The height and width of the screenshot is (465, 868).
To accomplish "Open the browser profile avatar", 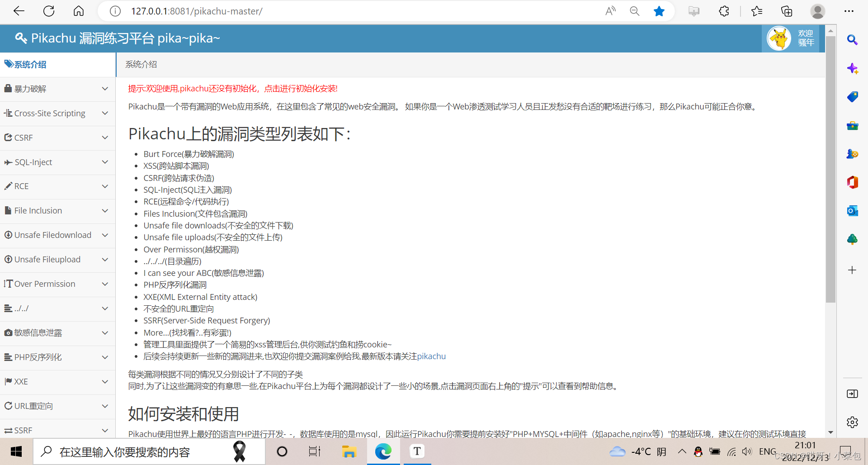I will tap(817, 11).
